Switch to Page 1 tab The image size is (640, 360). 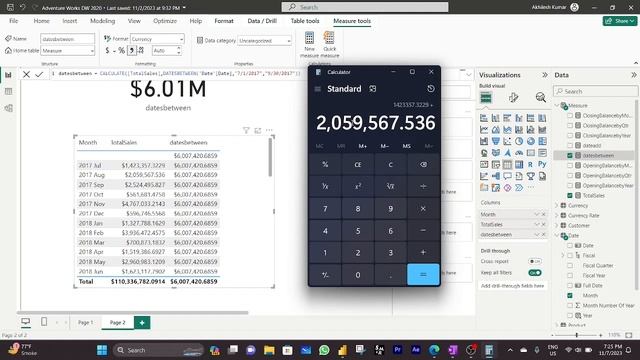pyautogui.click(x=85, y=322)
